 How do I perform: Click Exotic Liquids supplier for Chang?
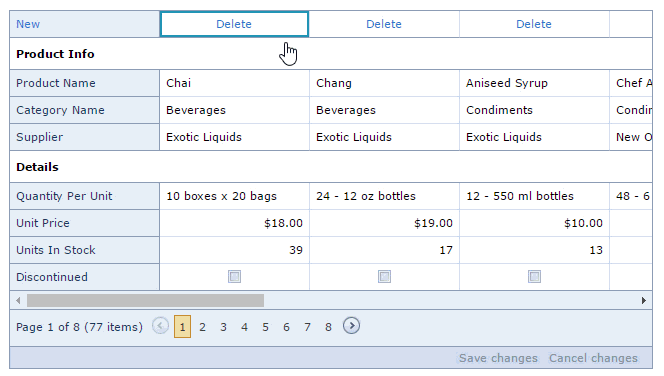pos(384,137)
